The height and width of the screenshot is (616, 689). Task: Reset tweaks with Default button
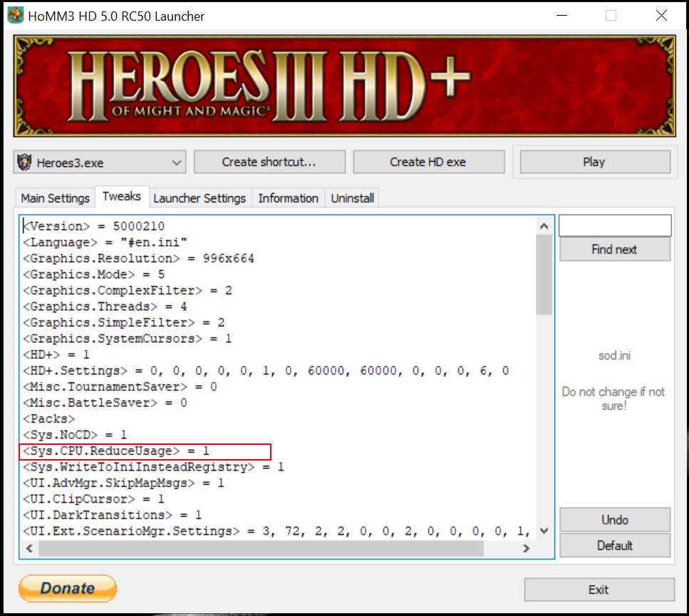tap(615, 545)
